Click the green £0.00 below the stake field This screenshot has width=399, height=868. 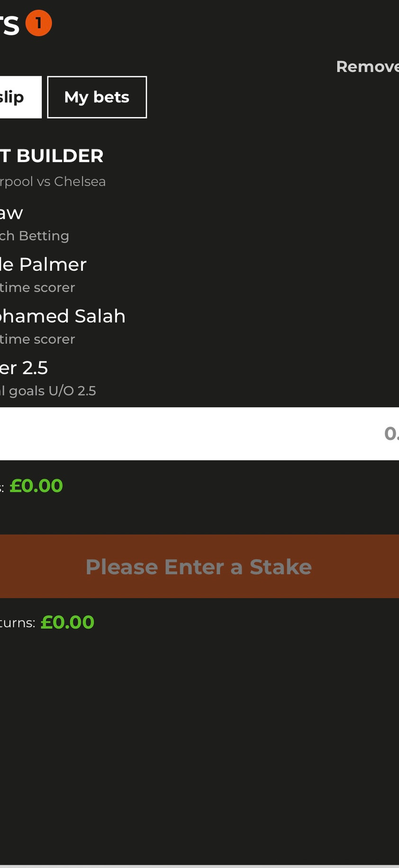36,486
